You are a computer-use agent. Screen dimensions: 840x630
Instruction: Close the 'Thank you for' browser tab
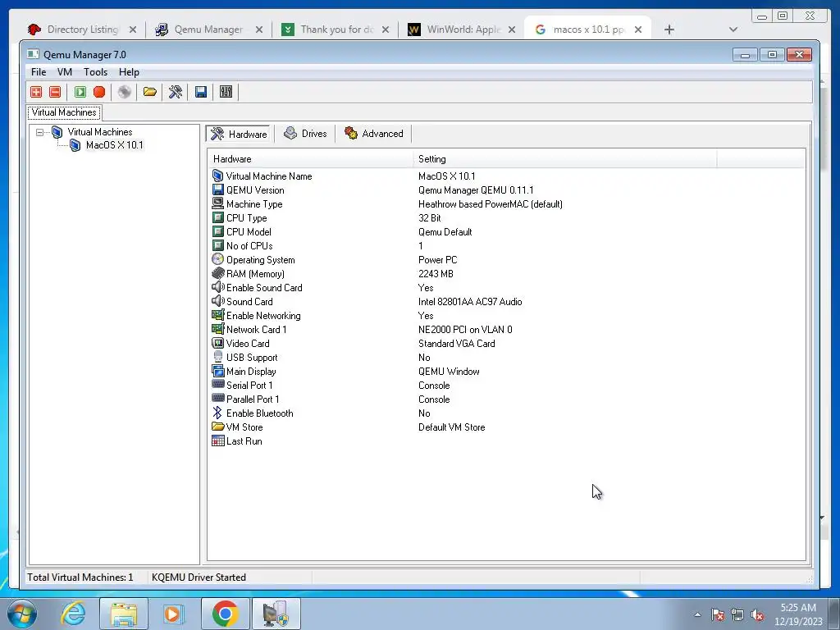point(386,30)
